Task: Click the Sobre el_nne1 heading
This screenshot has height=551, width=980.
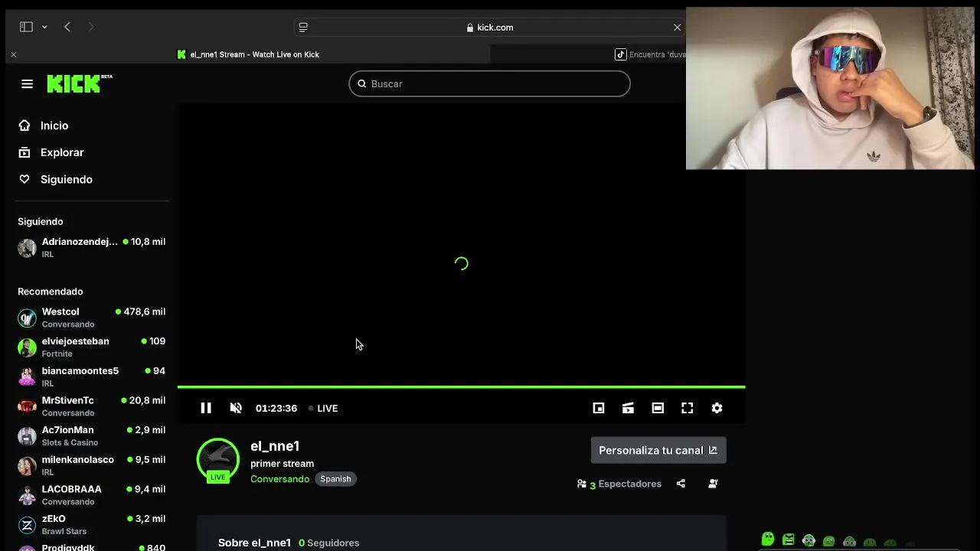Action: (254, 543)
